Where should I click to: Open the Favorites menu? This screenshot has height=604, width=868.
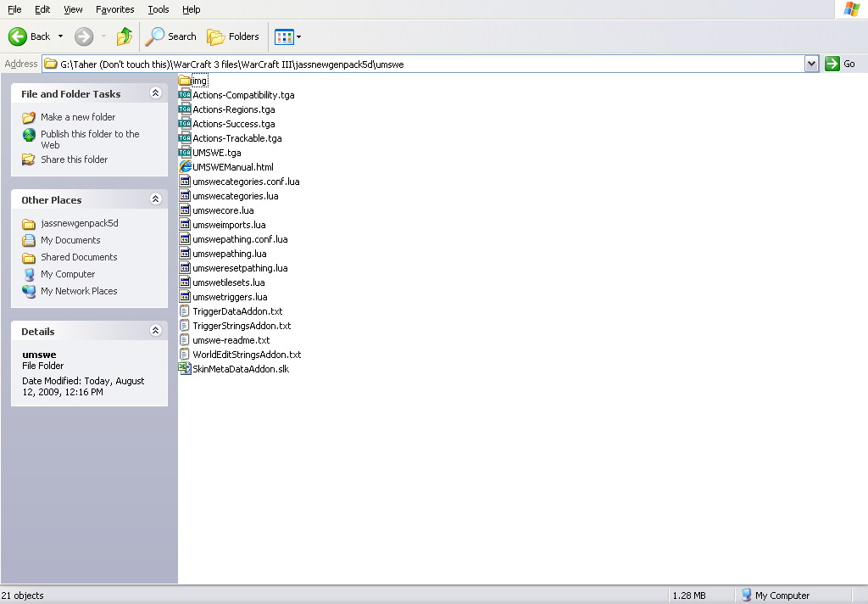tap(114, 9)
